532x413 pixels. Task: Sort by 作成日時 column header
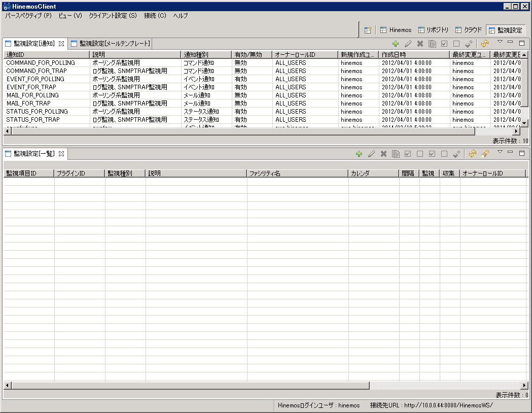click(x=414, y=55)
